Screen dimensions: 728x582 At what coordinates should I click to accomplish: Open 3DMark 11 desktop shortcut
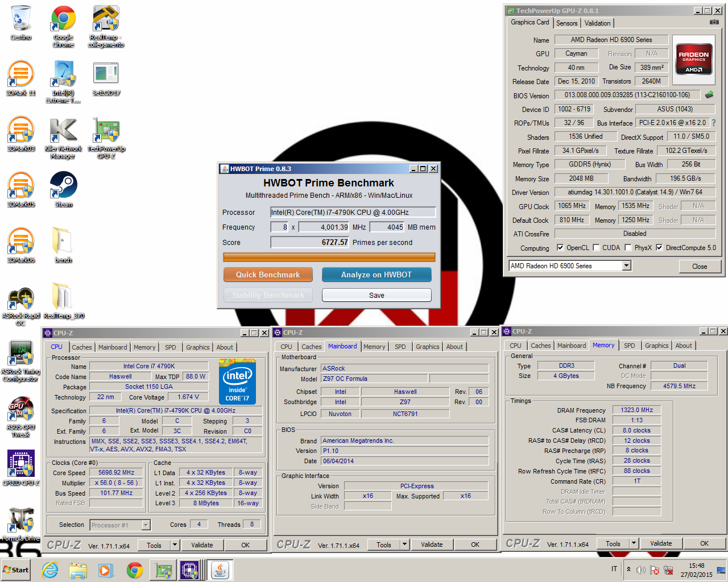pyautogui.click(x=21, y=78)
